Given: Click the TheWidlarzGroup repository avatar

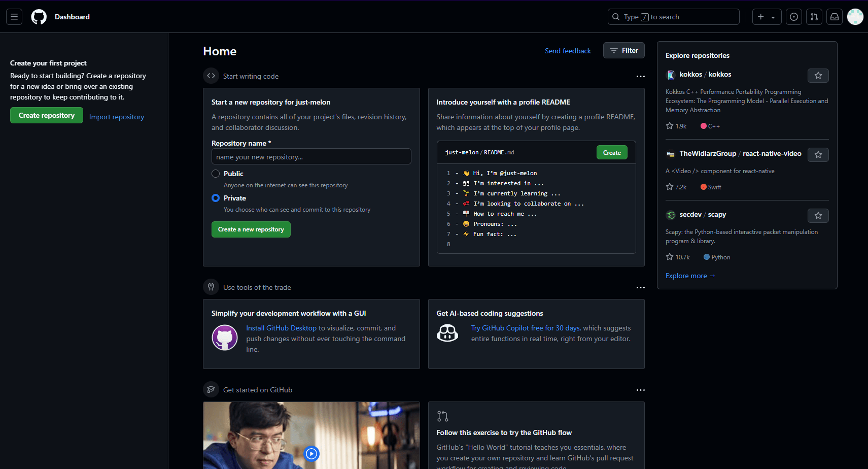Looking at the screenshot, I should pyautogui.click(x=671, y=154).
